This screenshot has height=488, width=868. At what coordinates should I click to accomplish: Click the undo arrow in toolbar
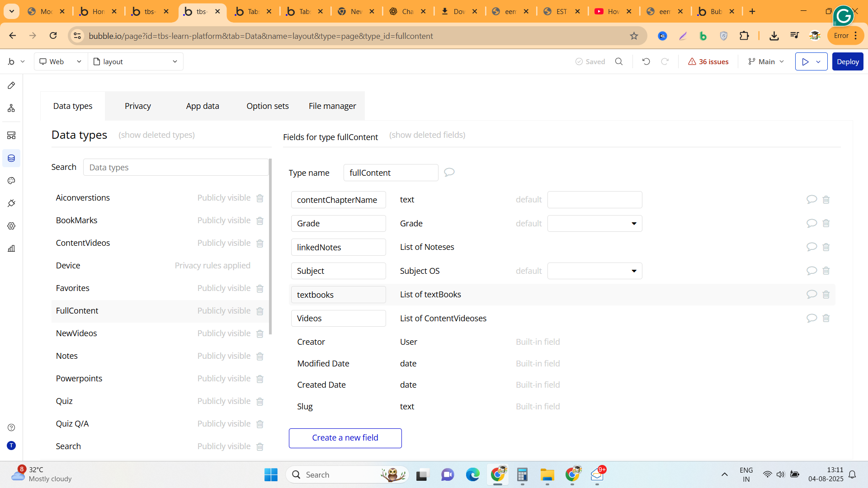[x=646, y=61]
